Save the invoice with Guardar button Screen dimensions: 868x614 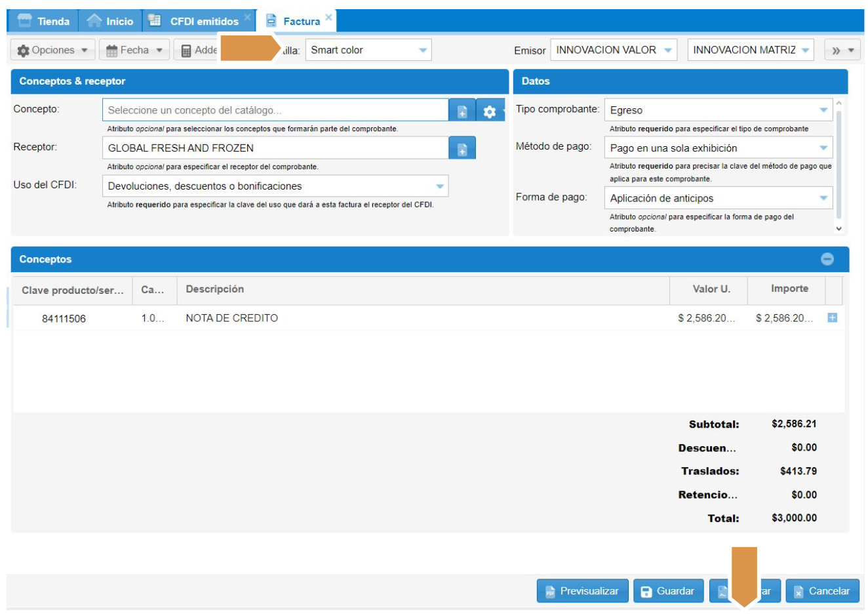tap(667, 591)
